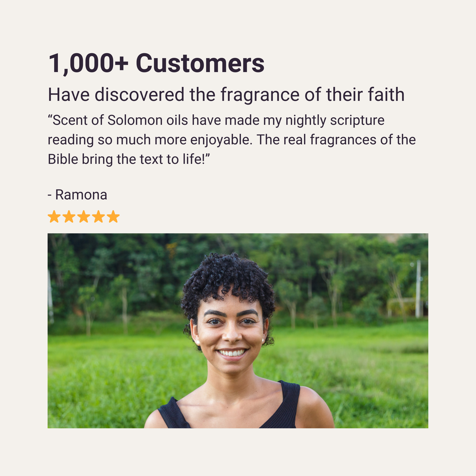Click the reviewer name "Ramona"
This screenshot has width=476, height=476.
(x=81, y=195)
